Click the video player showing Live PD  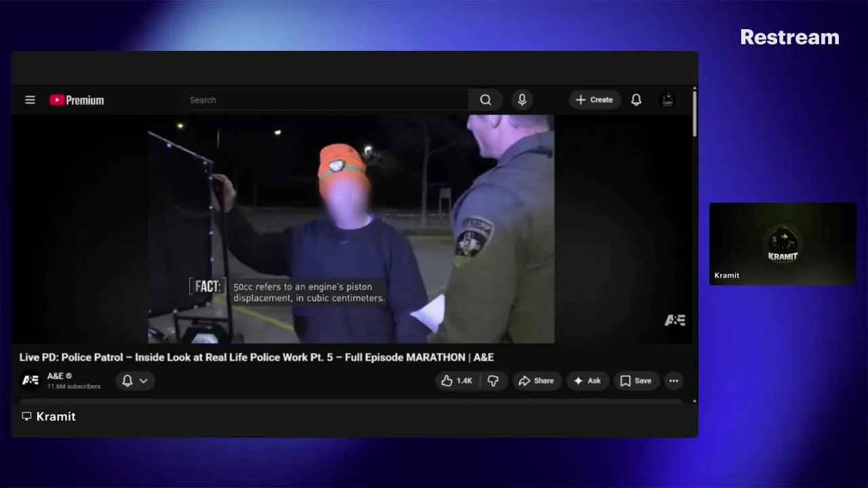coord(351,229)
